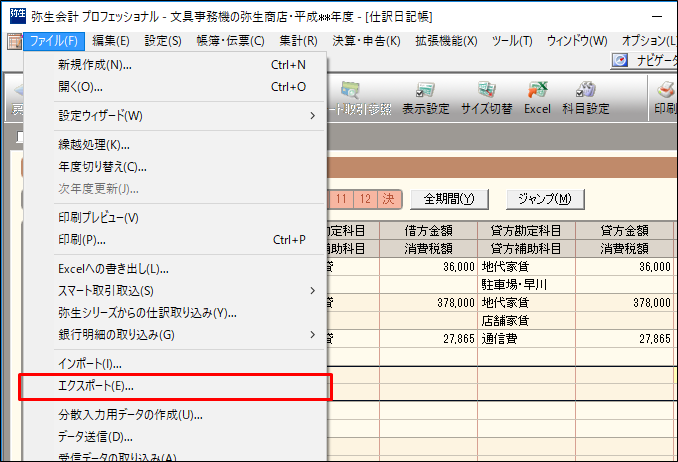Open the ウィンドウ(W) menu
Viewport: 678px width, 462px height.
click(577, 41)
